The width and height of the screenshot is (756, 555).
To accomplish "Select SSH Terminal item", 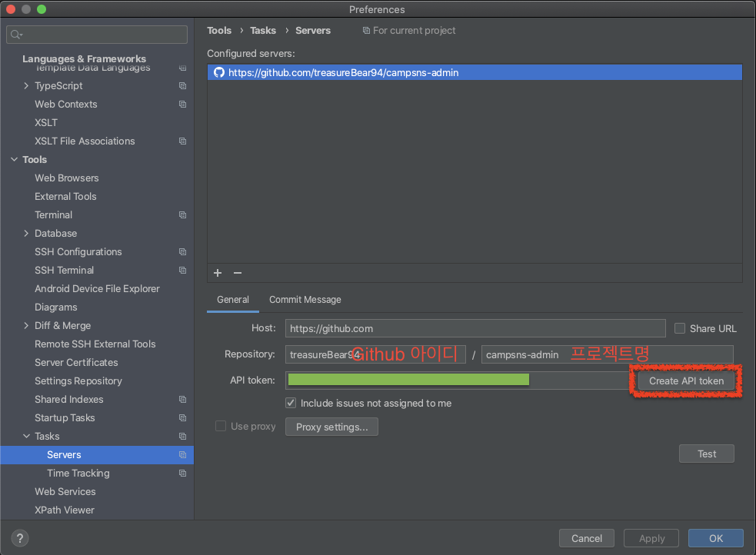I will [x=64, y=271].
